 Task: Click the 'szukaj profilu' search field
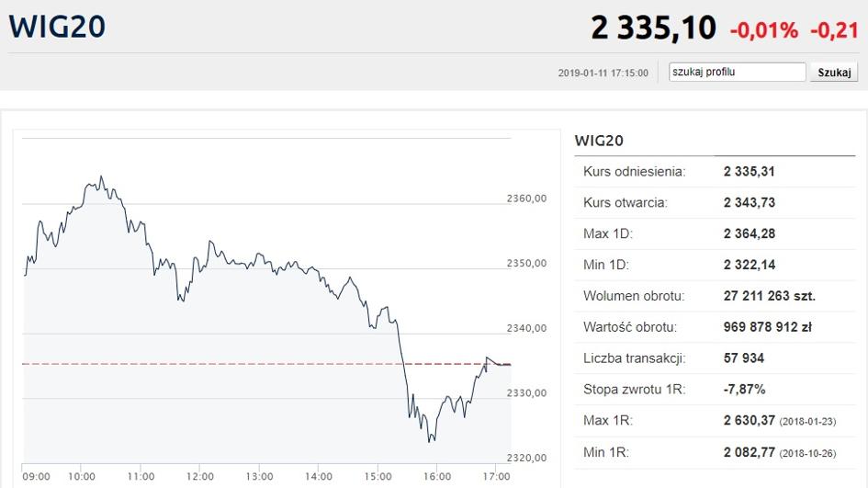pyautogui.click(x=738, y=72)
